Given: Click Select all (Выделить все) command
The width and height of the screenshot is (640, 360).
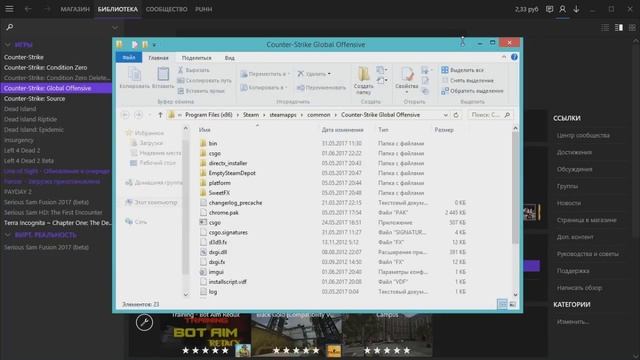Looking at the screenshot, I should coord(462,70).
